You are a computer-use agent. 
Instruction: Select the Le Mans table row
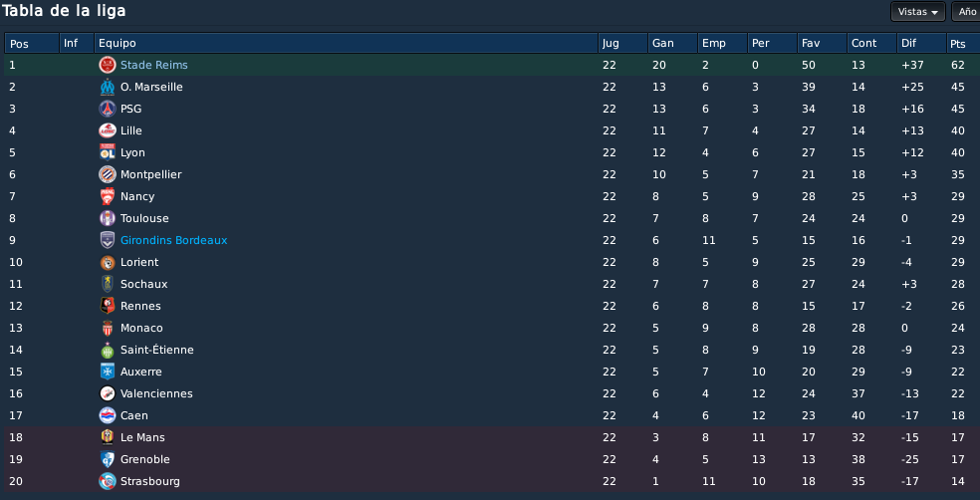(492, 437)
